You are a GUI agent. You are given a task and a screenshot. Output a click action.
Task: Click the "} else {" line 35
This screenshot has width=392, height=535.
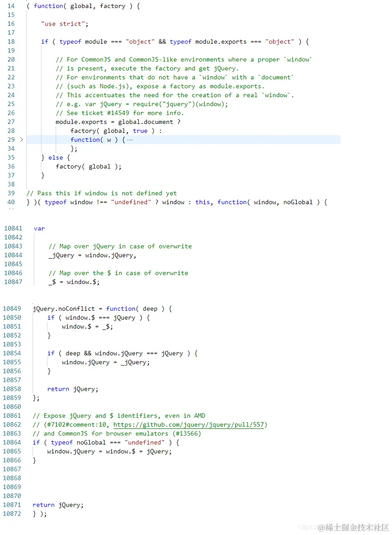tap(56, 157)
